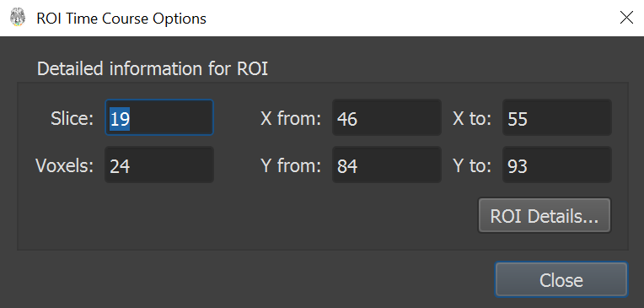Click the X from label
This screenshot has width=644, height=308.
click(x=291, y=118)
